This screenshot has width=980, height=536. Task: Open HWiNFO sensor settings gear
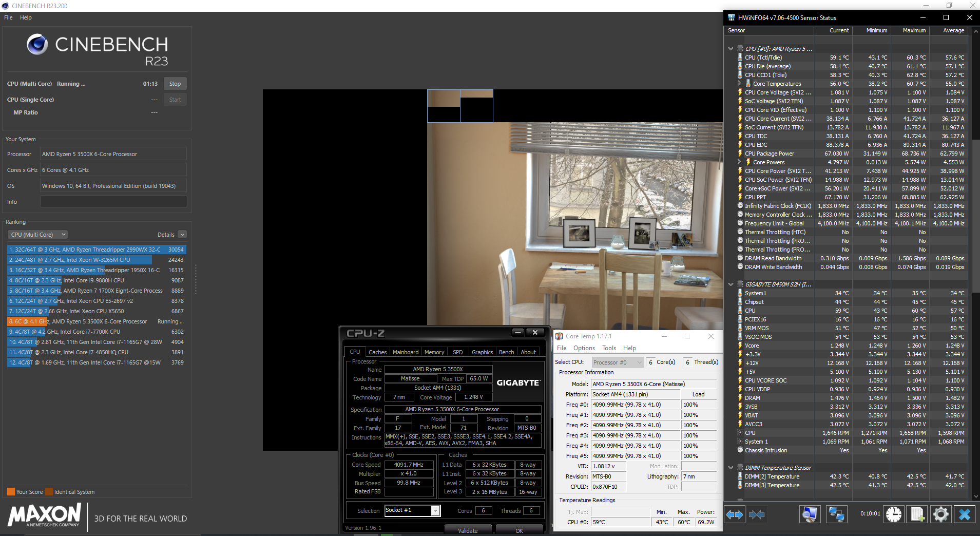(x=941, y=514)
